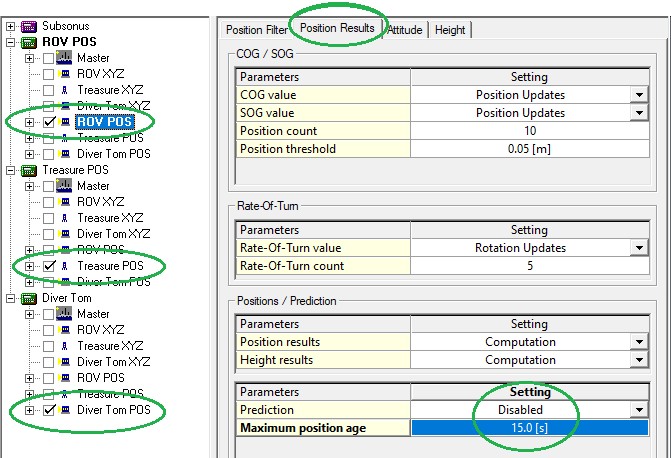This screenshot has height=458, width=671.
Task: Click the 'Position threshold' parameter label
Action: pos(288,149)
